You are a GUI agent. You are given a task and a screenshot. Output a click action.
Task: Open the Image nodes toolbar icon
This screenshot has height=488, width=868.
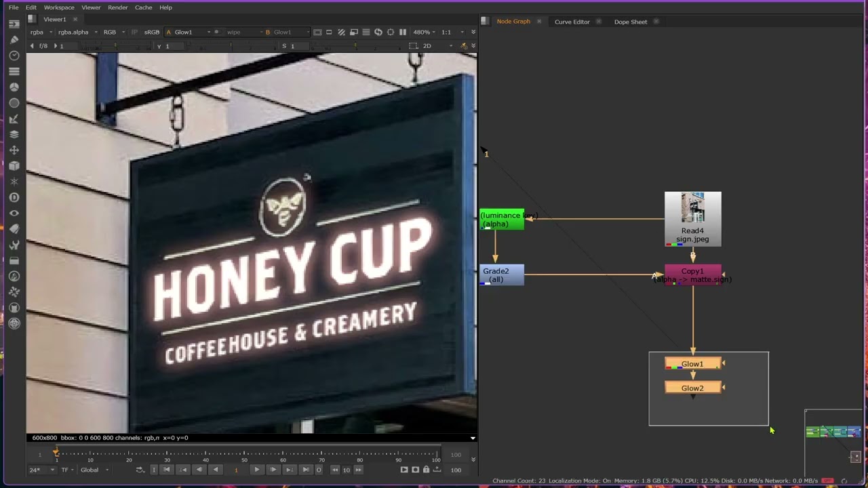pyautogui.click(x=14, y=24)
